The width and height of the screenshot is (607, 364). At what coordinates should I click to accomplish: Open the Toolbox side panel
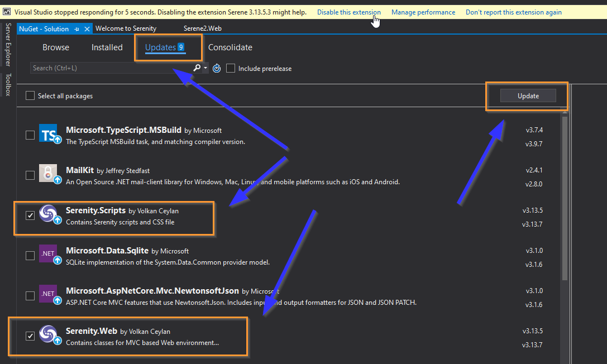tap(8, 84)
